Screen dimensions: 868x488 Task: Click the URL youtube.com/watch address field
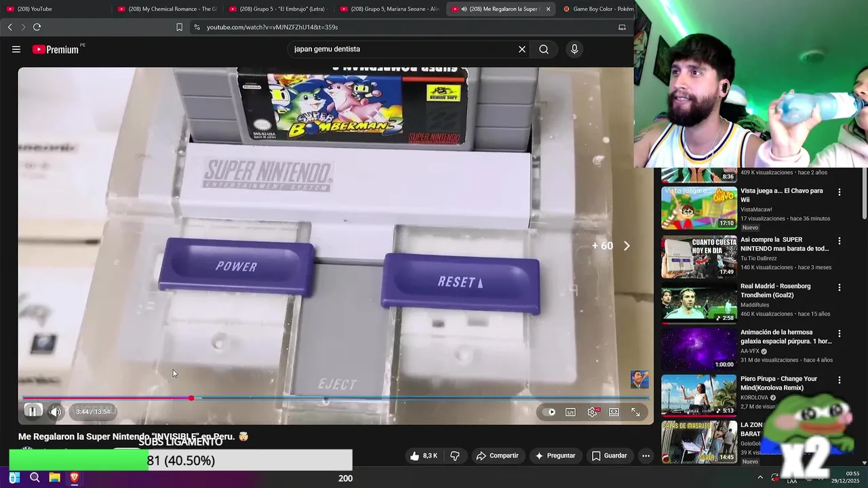pyautogui.click(x=272, y=27)
